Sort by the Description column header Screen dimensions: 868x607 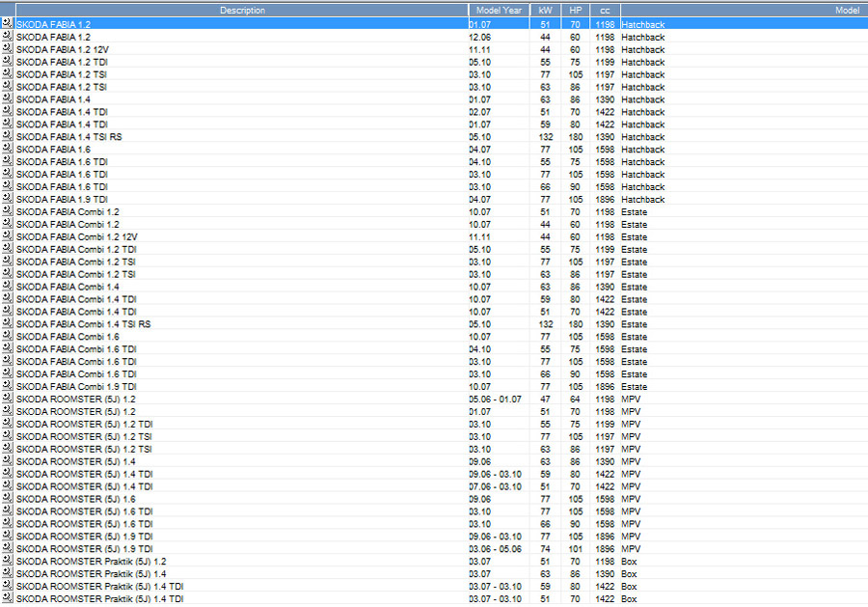[242, 10]
